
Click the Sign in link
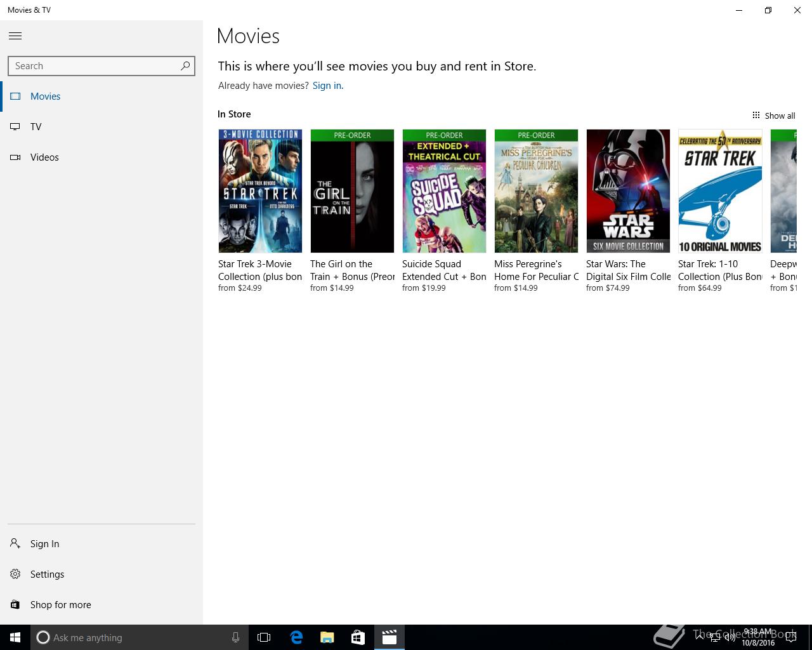tap(327, 86)
